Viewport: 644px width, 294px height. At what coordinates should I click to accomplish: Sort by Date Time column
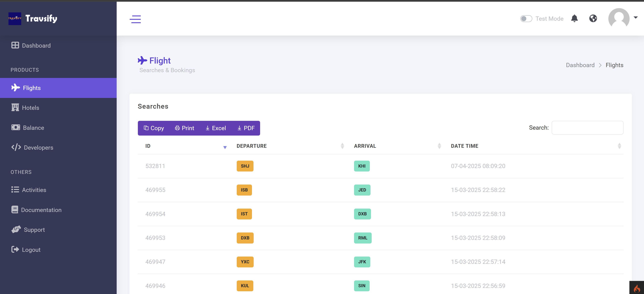click(619, 146)
